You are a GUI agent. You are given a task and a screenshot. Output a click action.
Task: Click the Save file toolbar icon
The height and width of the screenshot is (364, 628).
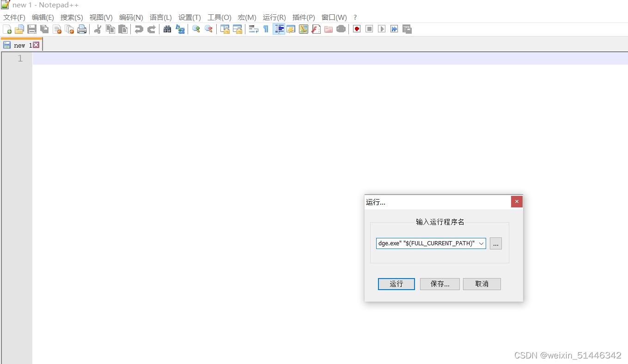pyautogui.click(x=32, y=29)
